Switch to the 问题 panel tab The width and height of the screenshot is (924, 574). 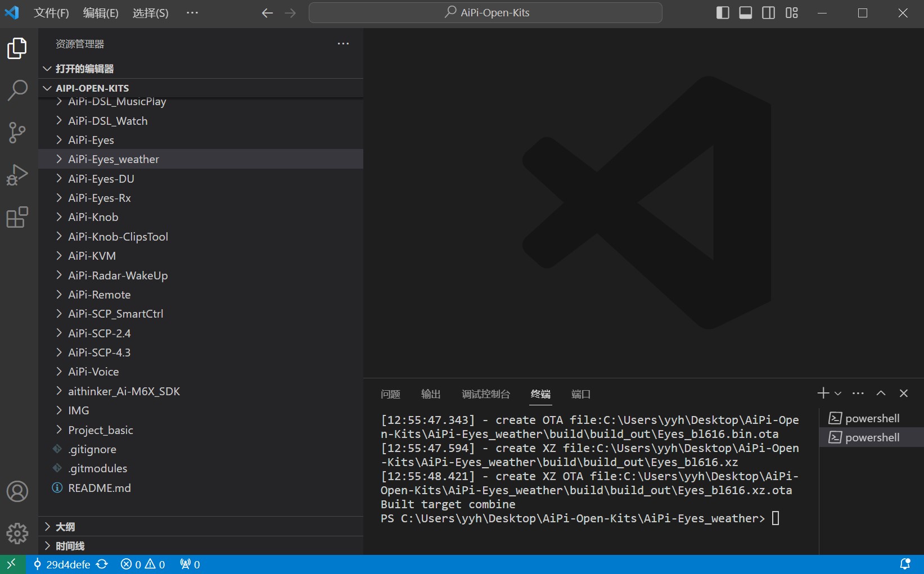tap(390, 394)
